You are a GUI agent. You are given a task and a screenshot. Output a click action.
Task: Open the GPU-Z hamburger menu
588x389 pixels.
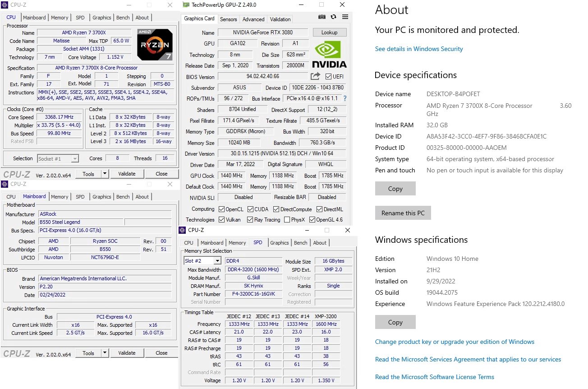(x=345, y=17)
